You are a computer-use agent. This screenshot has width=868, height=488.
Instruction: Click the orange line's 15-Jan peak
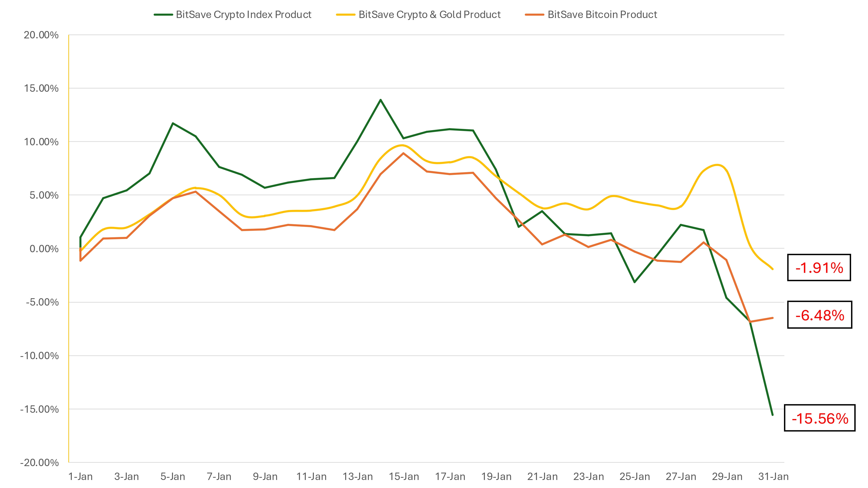tap(403, 153)
